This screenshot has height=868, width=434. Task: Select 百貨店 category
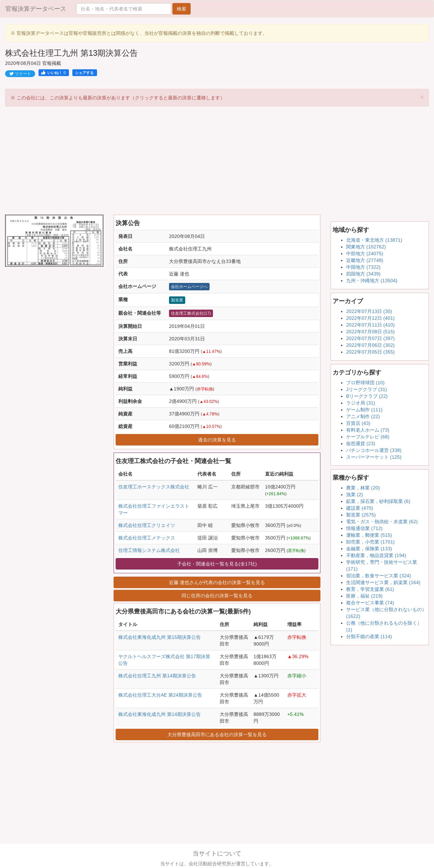pyautogui.click(x=358, y=423)
